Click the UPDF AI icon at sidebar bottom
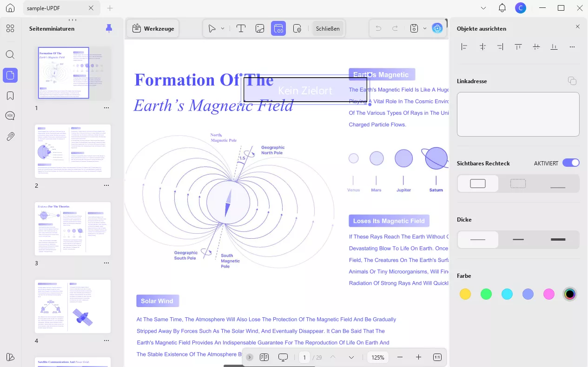Viewport: 588px width, 367px height. pyautogui.click(x=10, y=357)
